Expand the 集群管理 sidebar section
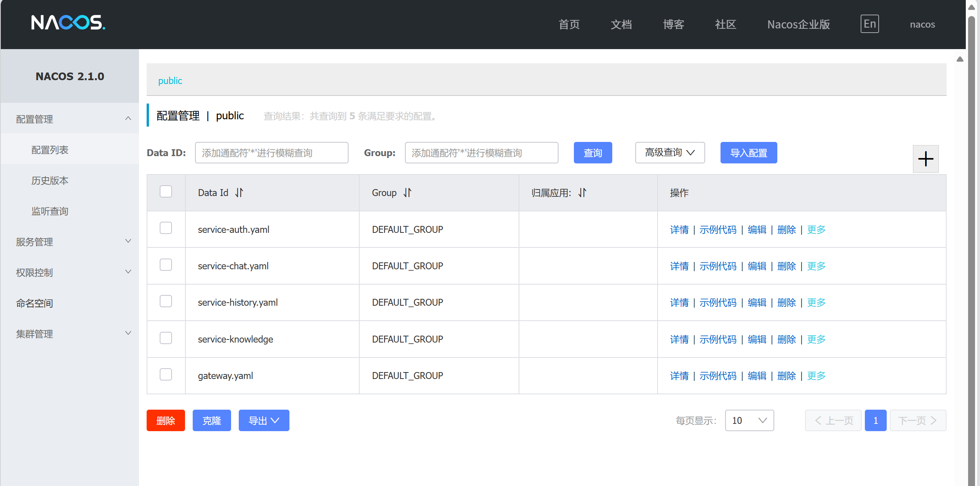Image resolution: width=980 pixels, height=486 pixels. point(69,333)
